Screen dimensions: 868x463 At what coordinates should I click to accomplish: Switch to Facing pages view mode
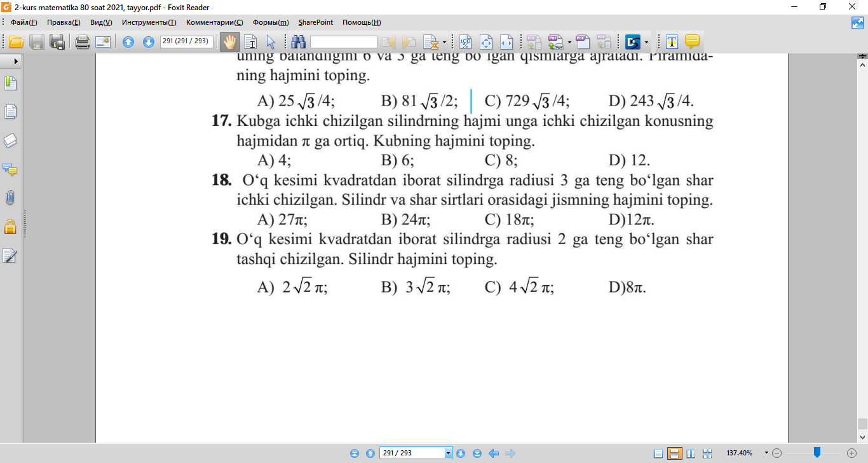[691, 453]
